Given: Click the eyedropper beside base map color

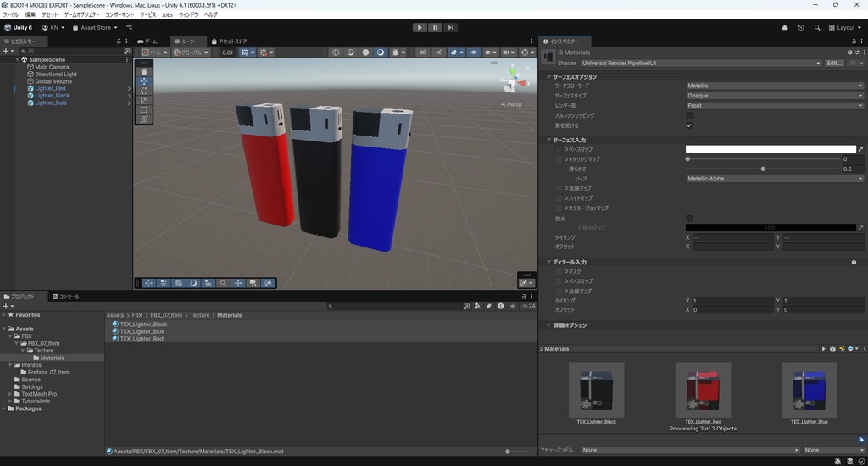Looking at the screenshot, I should click(x=860, y=149).
